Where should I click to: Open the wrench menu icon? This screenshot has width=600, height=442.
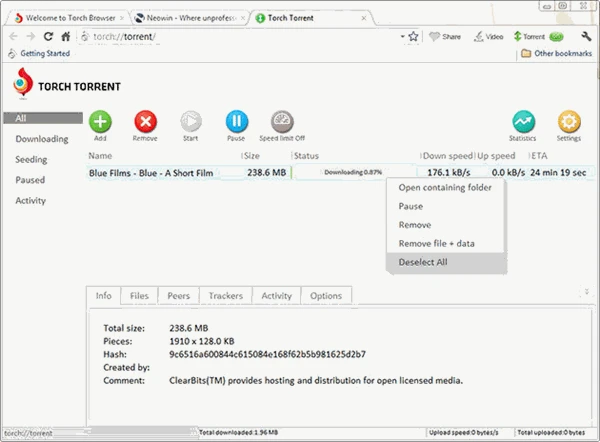coord(586,36)
